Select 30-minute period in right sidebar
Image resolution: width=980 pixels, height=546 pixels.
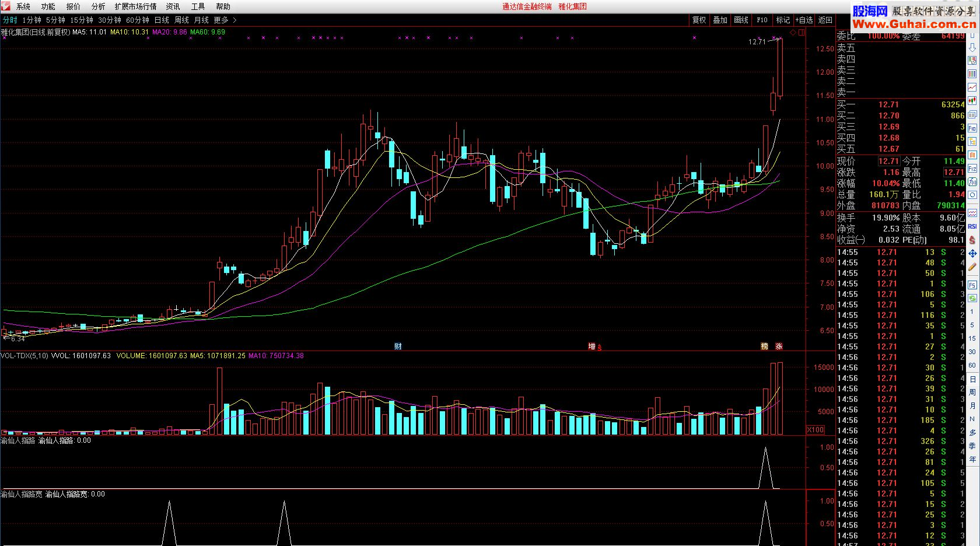click(x=972, y=352)
